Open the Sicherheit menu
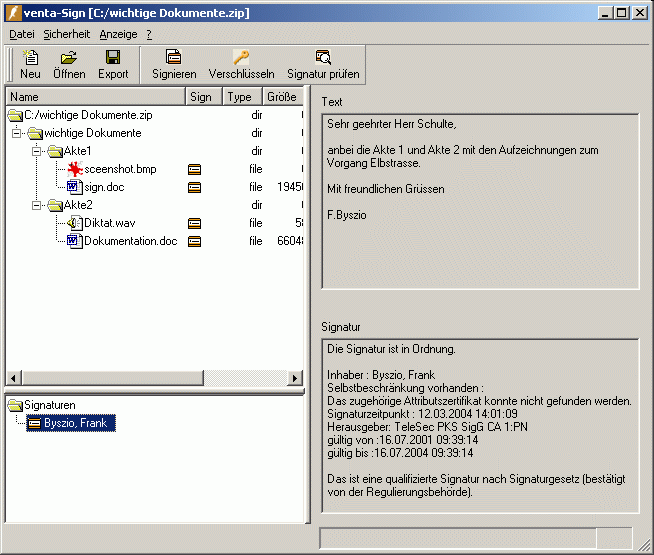The width and height of the screenshot is (654, 555). tap(67, 34)
